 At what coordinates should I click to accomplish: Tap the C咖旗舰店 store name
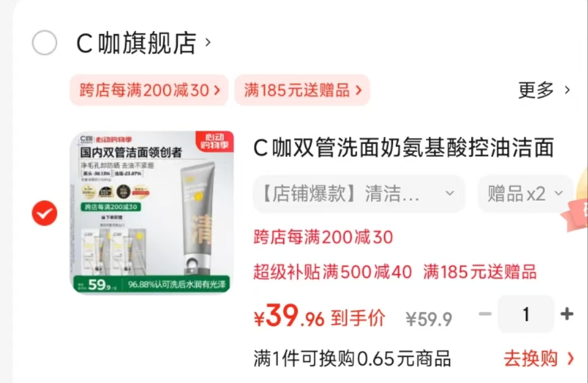click(x=136, y=43)
